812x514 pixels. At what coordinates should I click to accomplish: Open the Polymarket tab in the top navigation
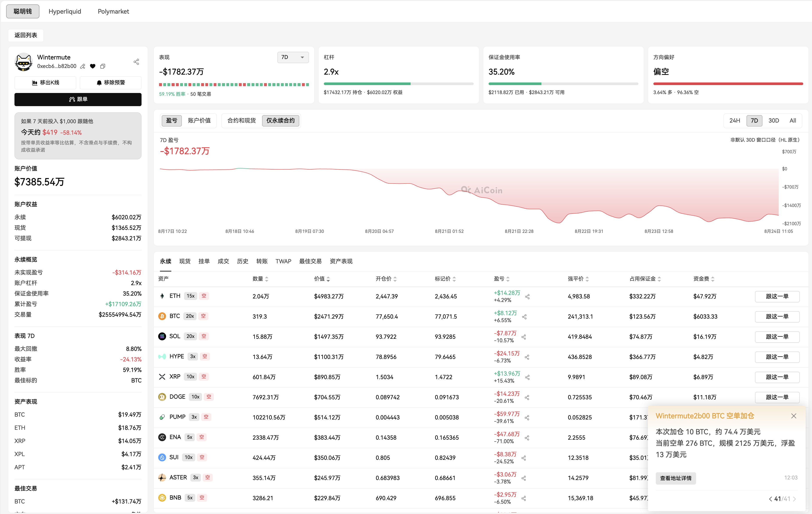[x=113, y=11]
